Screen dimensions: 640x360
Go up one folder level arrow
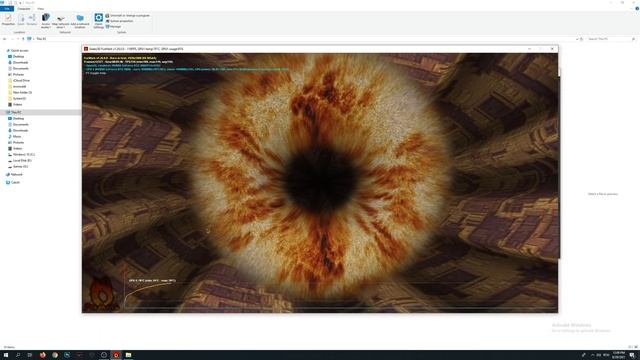tap(23, 39)
